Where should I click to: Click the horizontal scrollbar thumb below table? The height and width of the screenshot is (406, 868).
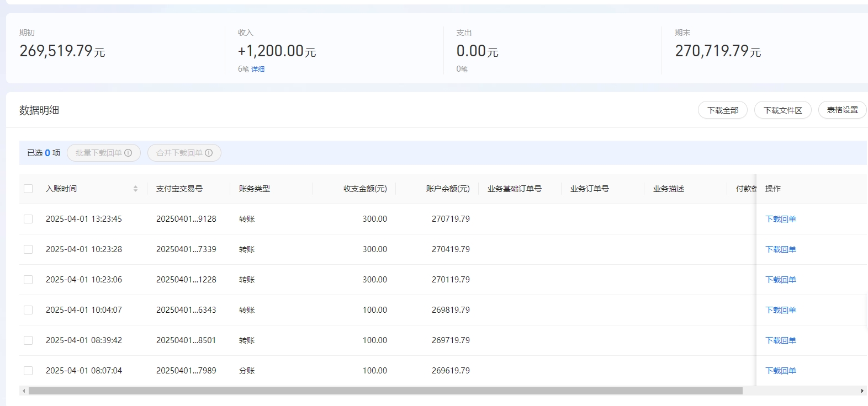click(x=385, y=391)
